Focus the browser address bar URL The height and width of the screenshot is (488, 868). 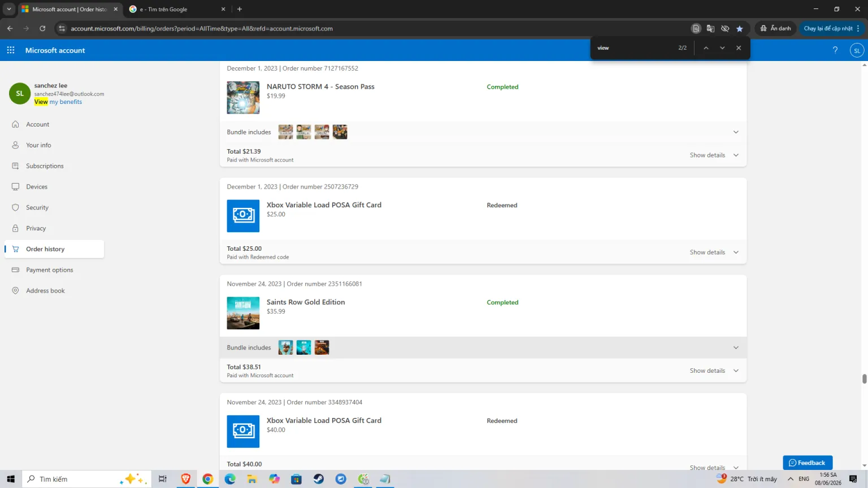point(202,29)
